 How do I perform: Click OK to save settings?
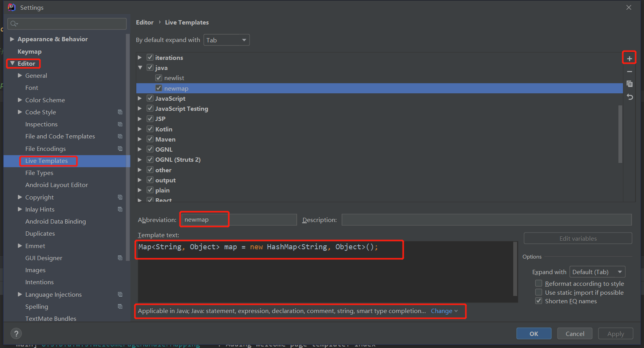[534, 334]
